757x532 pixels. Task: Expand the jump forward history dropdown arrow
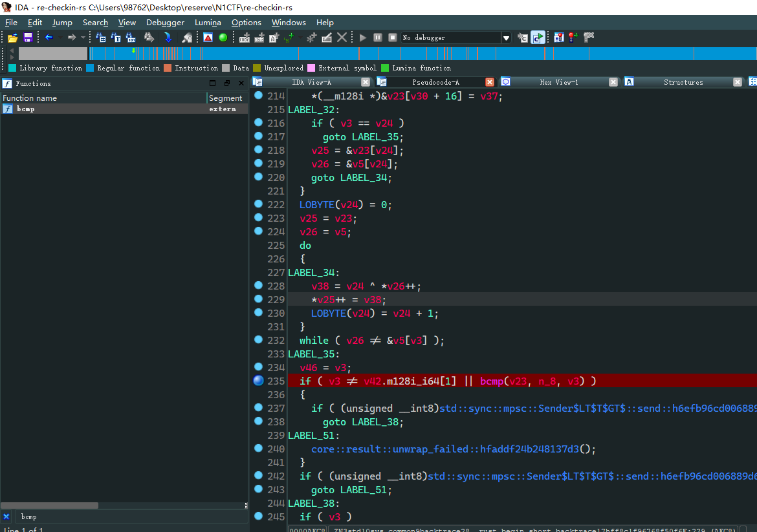(83, 38)
